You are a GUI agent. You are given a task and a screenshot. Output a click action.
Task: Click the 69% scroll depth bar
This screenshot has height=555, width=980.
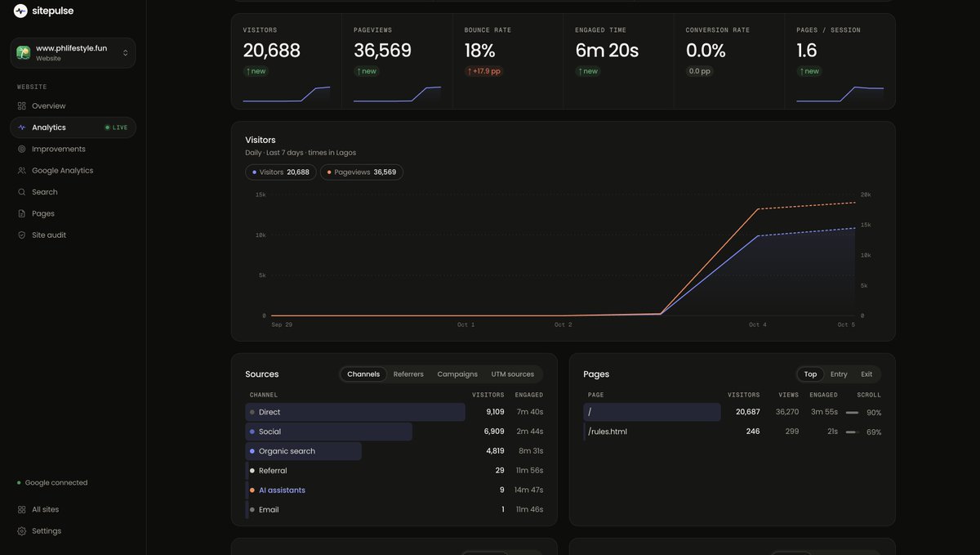[853, 432]
